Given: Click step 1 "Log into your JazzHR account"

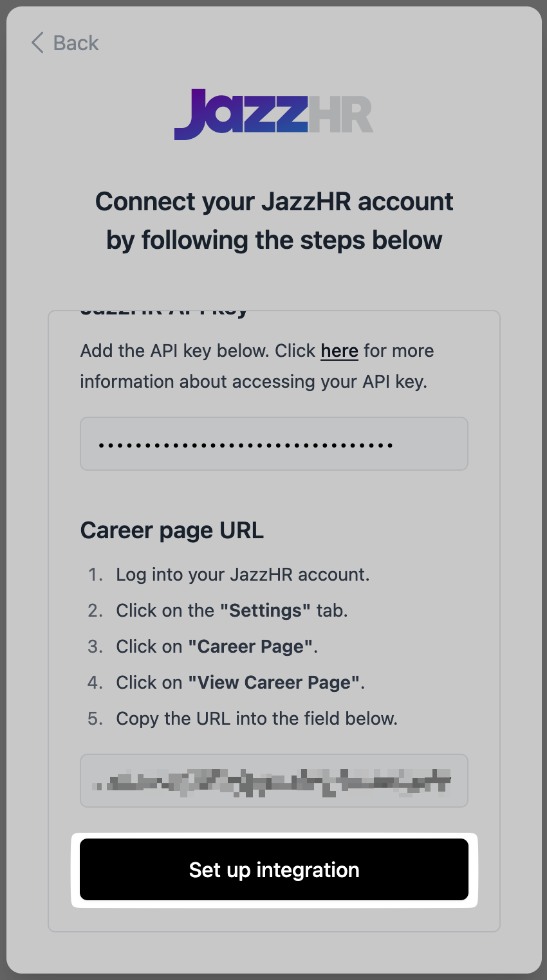Looking at the screenshot, I should click(x=243, y=574).
